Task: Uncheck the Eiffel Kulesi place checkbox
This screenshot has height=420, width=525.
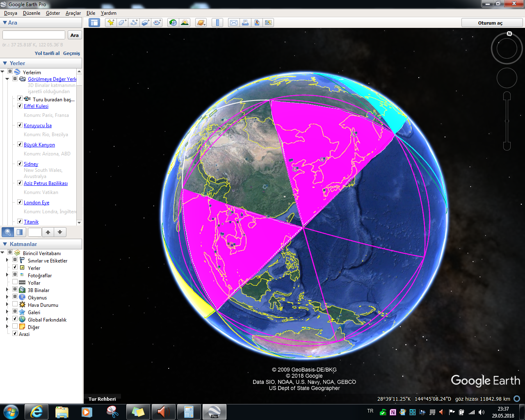Action: point(20,106)
